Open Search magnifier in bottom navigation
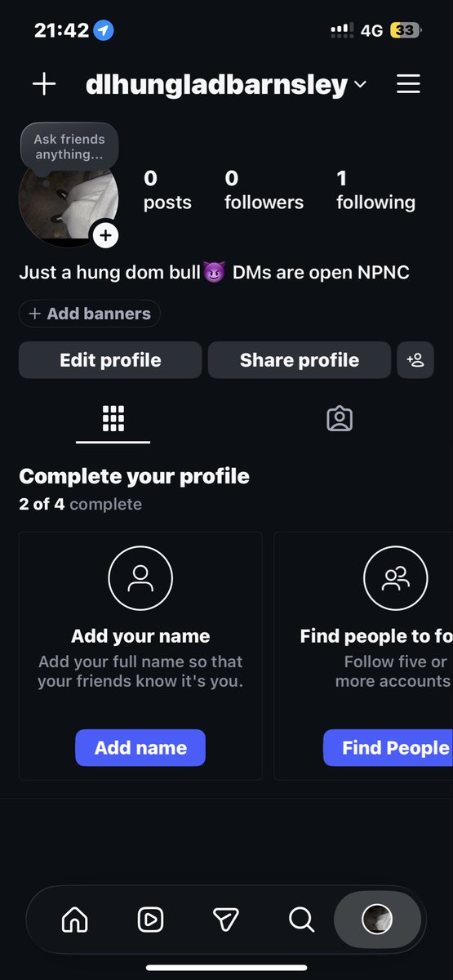 [301, 920]
